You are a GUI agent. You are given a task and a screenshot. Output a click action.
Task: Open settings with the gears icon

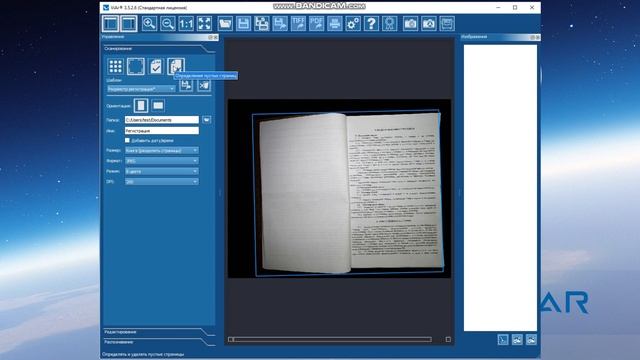coord(353,24)
